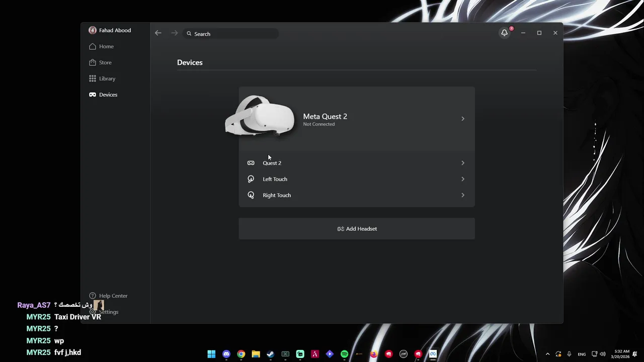Go back with the left arrow
Image resolution: width=644 pixels, height=362 pixels.
click(158, 33)
